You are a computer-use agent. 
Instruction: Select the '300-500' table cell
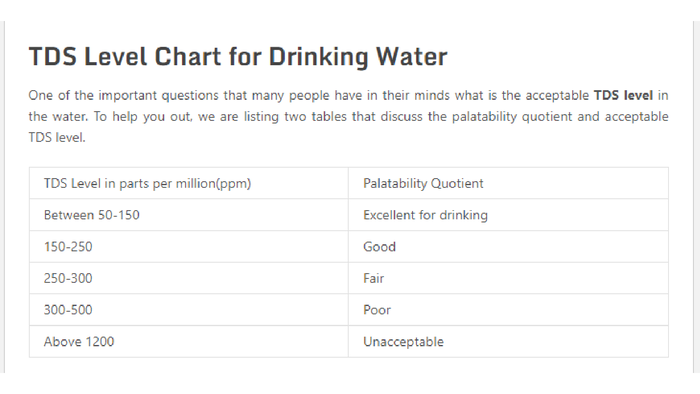(x=189, y=310)
